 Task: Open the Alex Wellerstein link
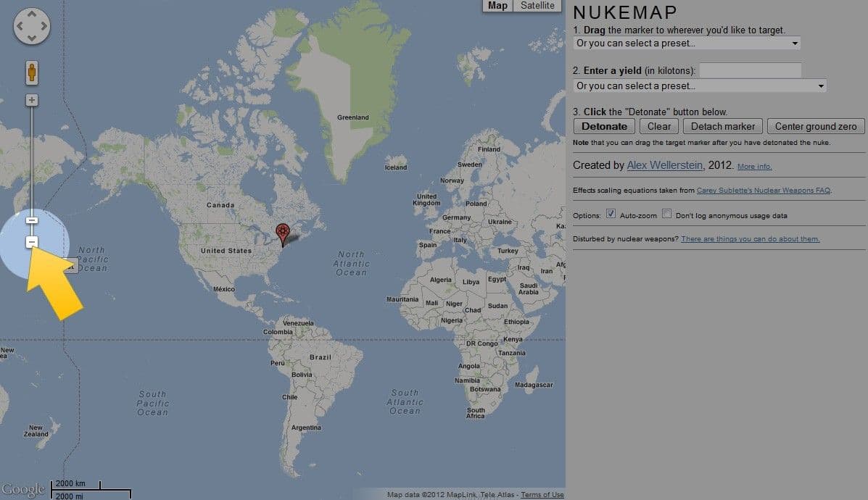point(664,165)
